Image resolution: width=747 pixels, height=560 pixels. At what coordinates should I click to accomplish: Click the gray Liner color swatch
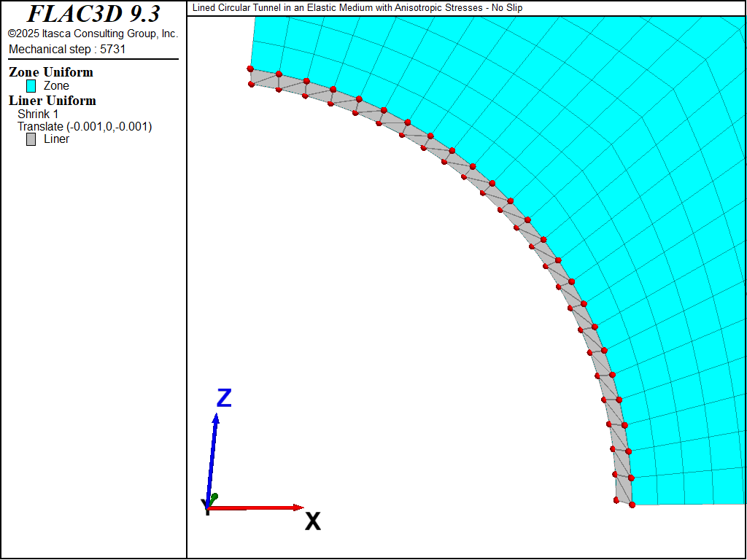(31, 139)
